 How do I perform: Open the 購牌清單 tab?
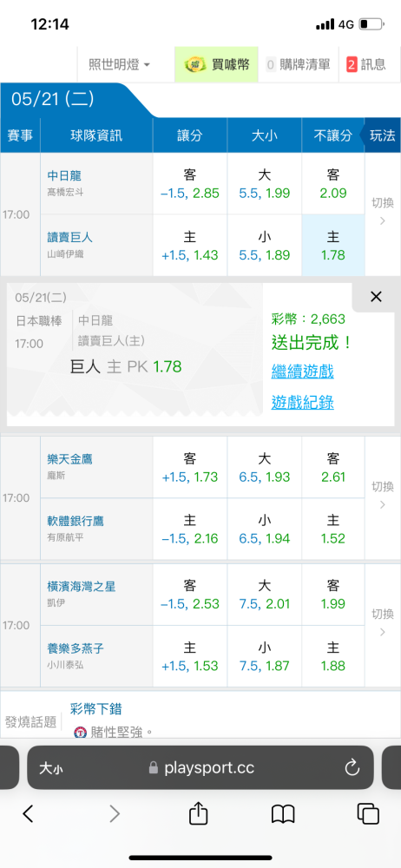(x=298, y=64)
